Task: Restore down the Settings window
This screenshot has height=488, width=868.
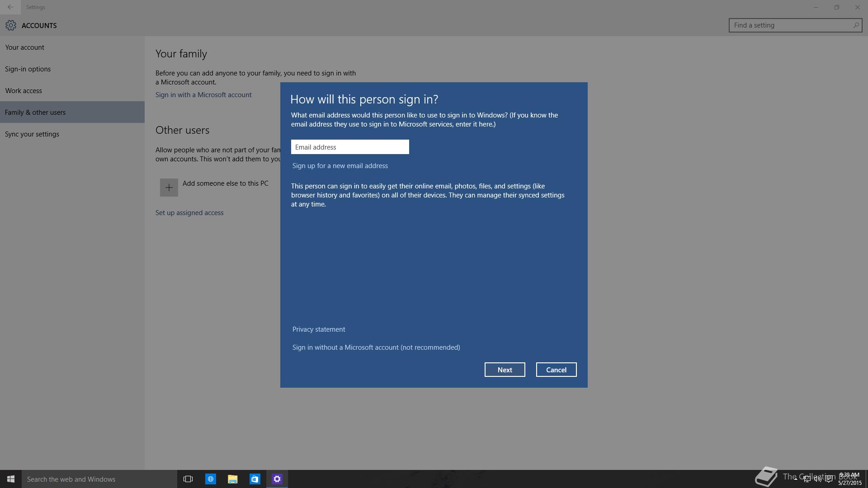Action: pyautogui.click(x=837, y=7)
